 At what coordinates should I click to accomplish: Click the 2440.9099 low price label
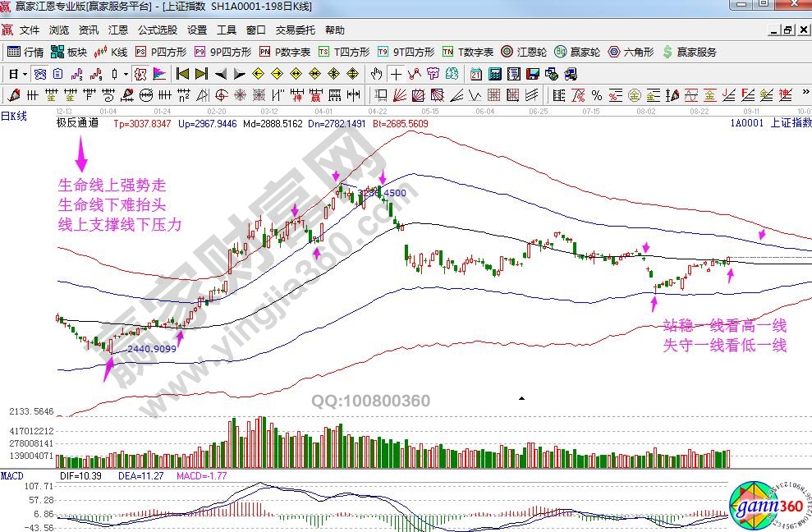[152, 349]
